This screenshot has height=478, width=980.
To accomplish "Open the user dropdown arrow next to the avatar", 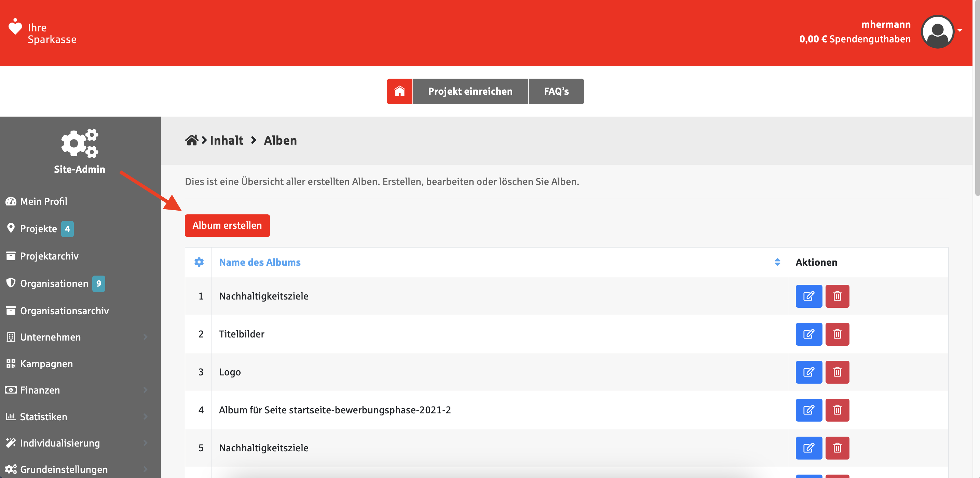I will tap(960, 30).
